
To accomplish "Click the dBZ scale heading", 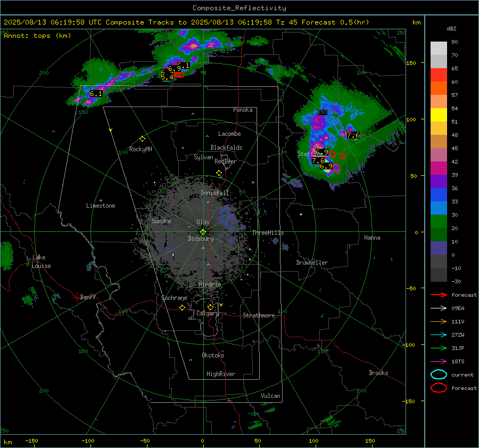I will coord(451,29).
